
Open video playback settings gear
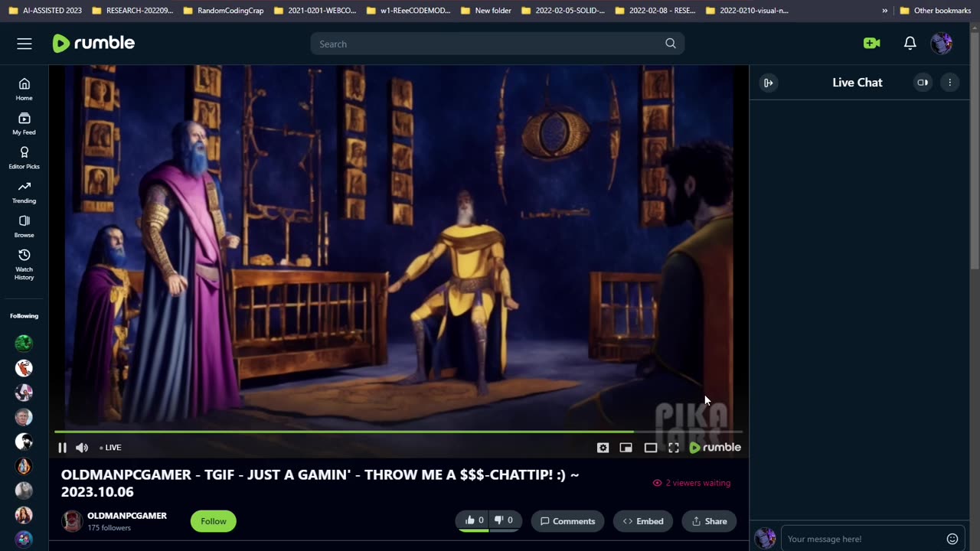603,448
